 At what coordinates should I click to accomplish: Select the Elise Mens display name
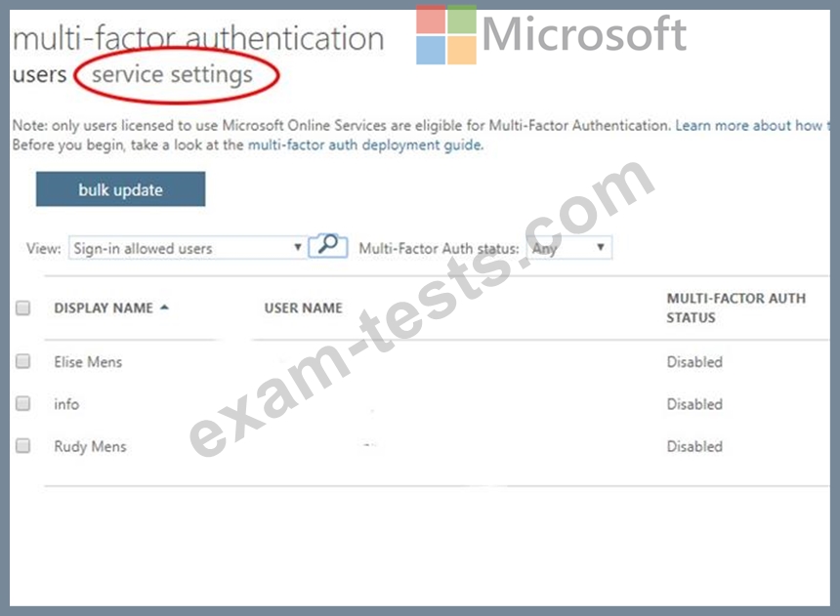tap(88, 362)
